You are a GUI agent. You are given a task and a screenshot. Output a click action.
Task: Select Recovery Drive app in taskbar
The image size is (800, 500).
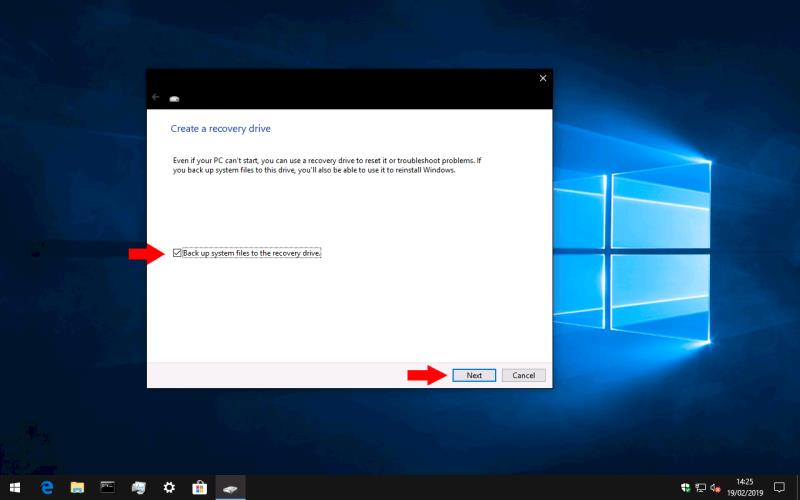(x=230, y=488)
